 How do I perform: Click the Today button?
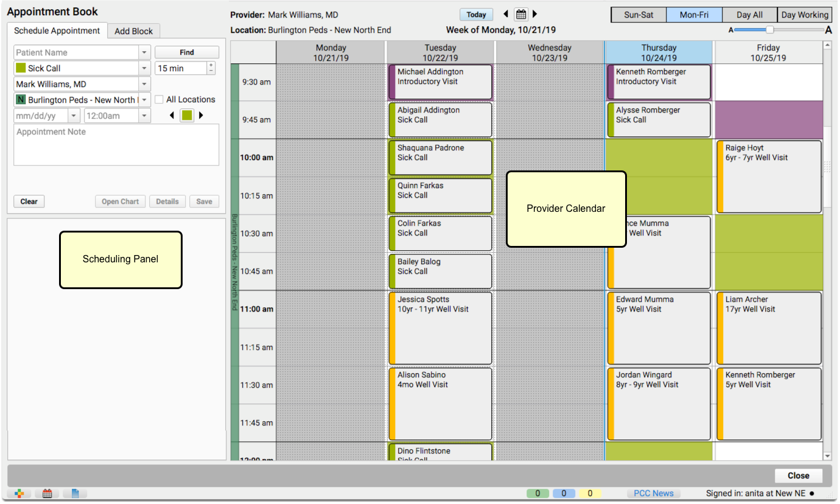pos(477,15)
